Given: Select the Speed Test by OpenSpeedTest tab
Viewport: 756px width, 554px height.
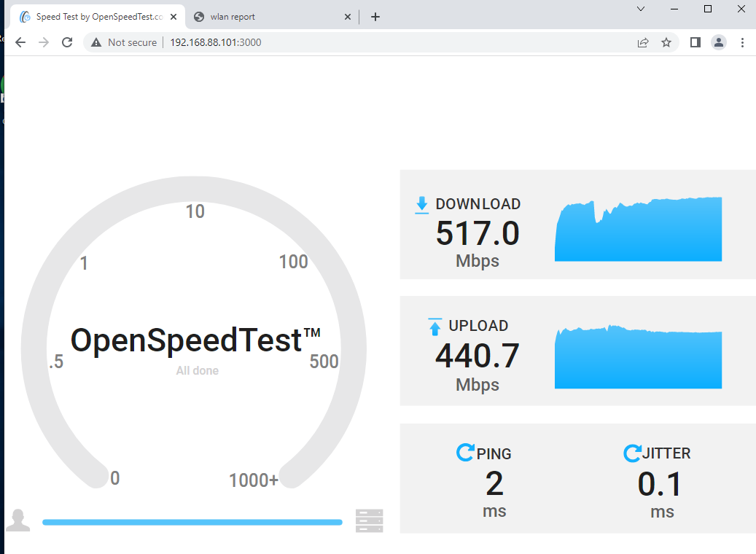Looking at the screenshot, I should point(96,17).
